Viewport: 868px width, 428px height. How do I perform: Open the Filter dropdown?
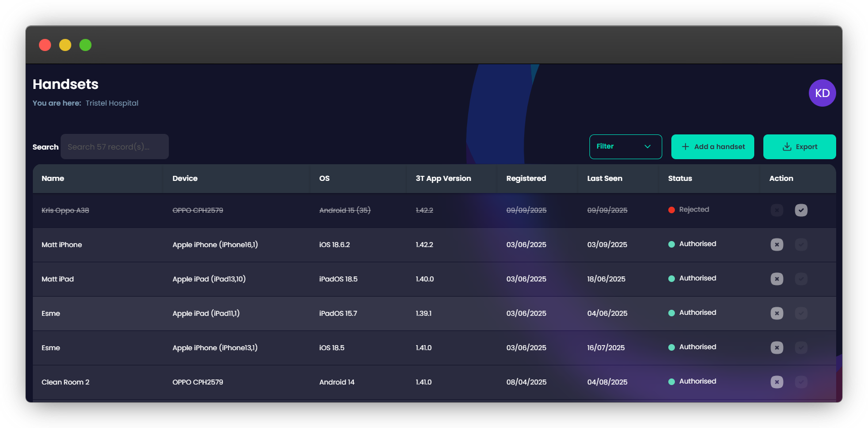625,147
